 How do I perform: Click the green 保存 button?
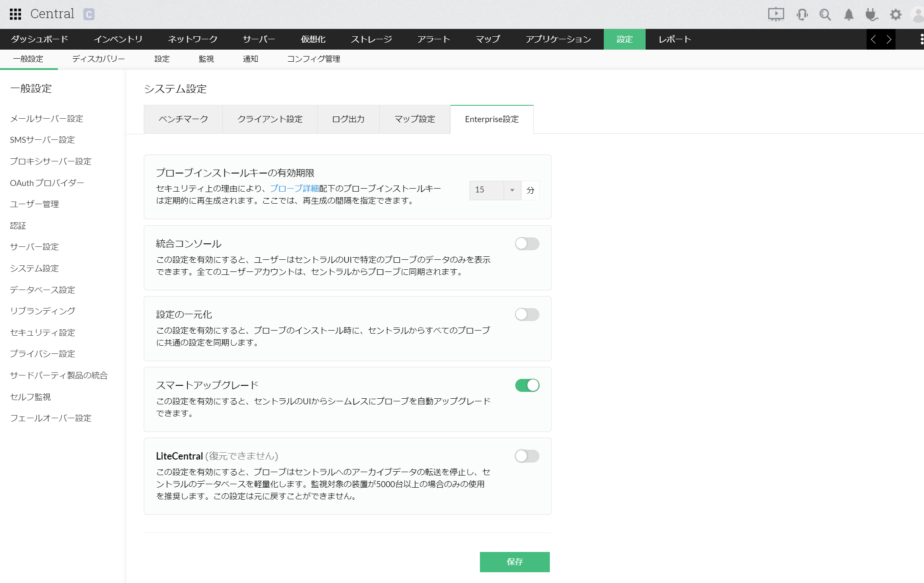514,562
